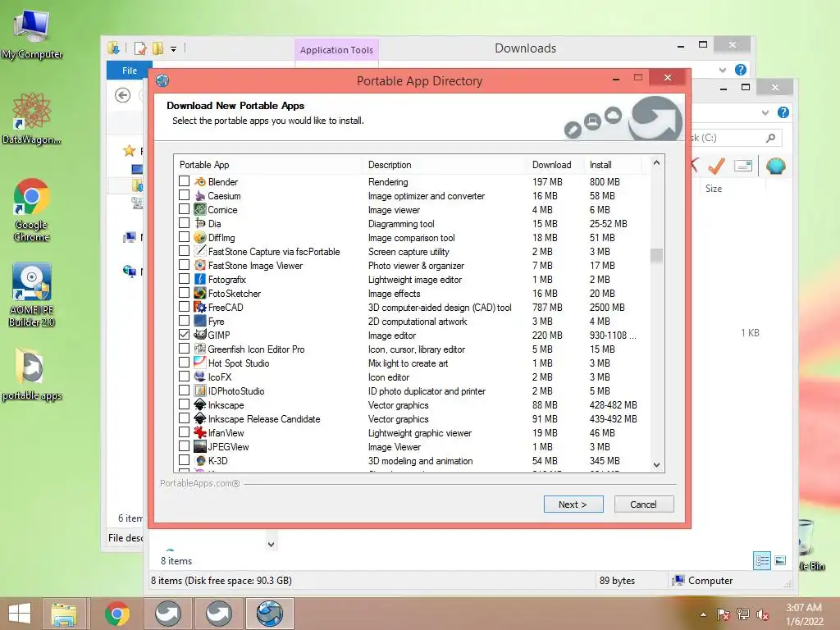Image resolution: width=840 pixels, height=630 pixels.
Task: Check the IrfanView checkbox
Action: (x=185, y=431)
